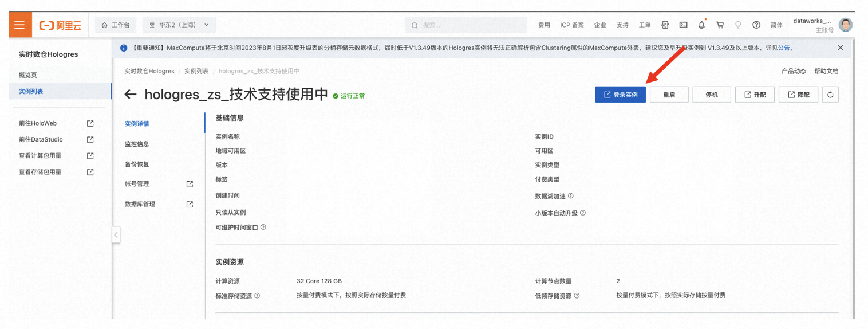Click external-link icon next to 查看存储包用量
The image size is (868, 329).
pos(90,172)
